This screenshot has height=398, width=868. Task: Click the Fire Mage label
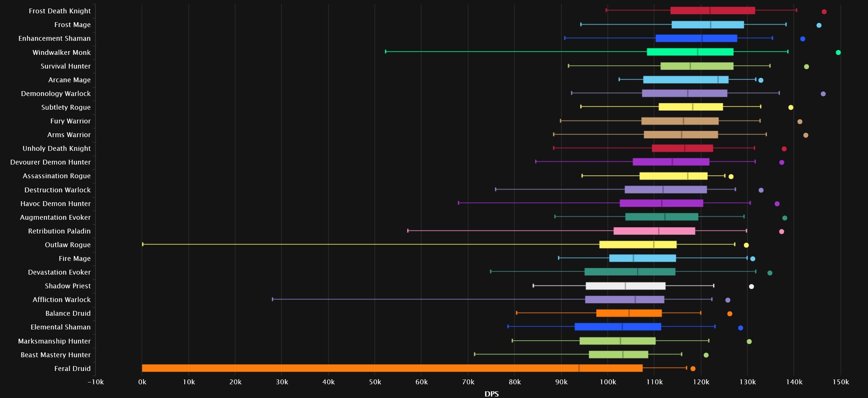point(75,259)
